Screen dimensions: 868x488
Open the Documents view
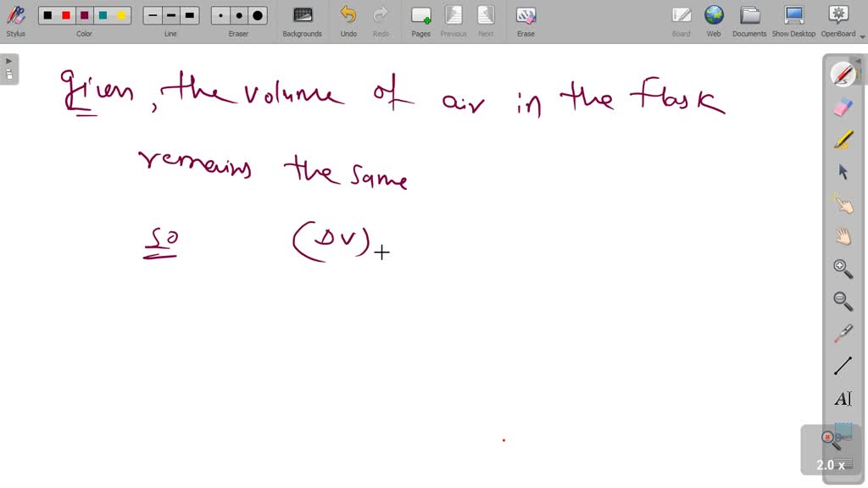coord(749,21)
